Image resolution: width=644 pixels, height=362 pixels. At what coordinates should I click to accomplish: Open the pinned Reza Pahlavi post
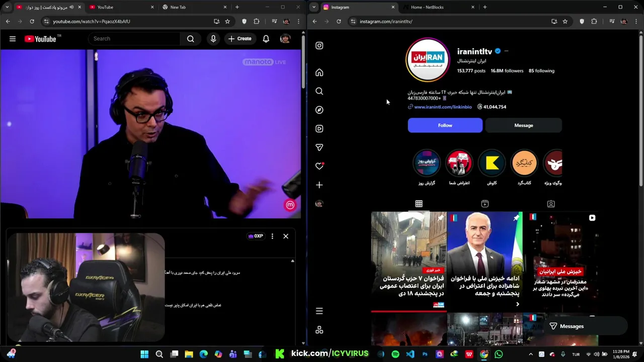[x=485, y=261]
